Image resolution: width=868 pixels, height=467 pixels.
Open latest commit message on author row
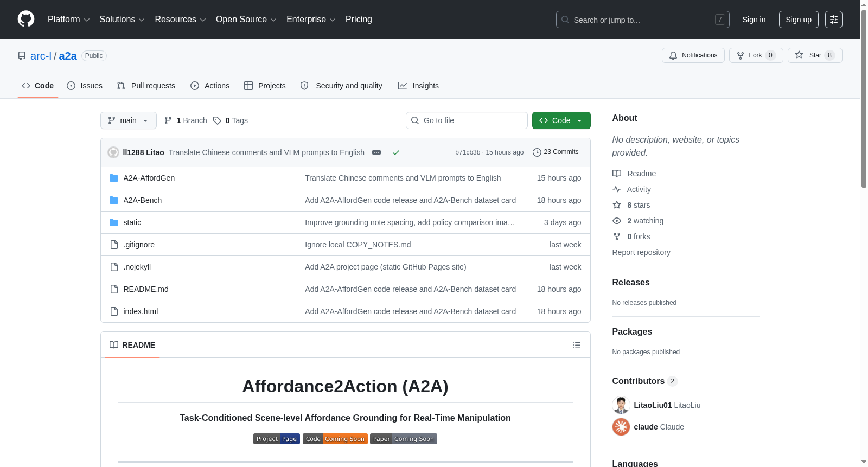pyautogui.click(x=266, y=152)
